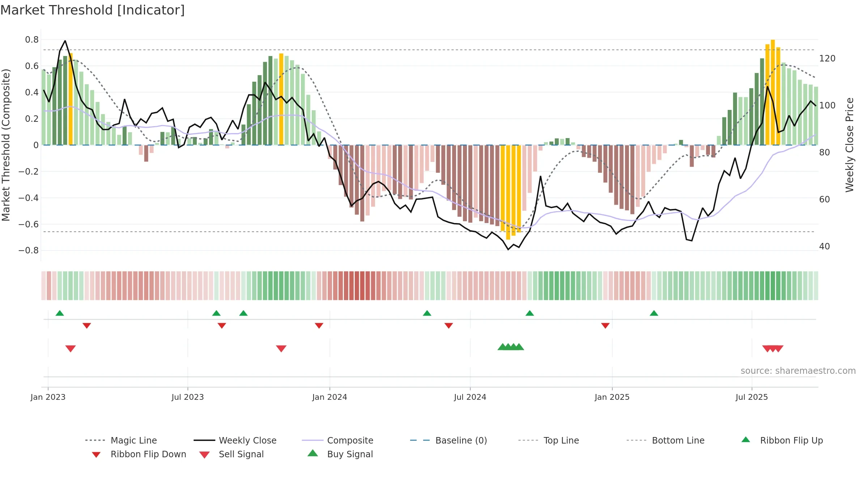This screenshot has width=868, height=488.
Task: Click the 100 right axis price label
Action: [x=827, y=106]
